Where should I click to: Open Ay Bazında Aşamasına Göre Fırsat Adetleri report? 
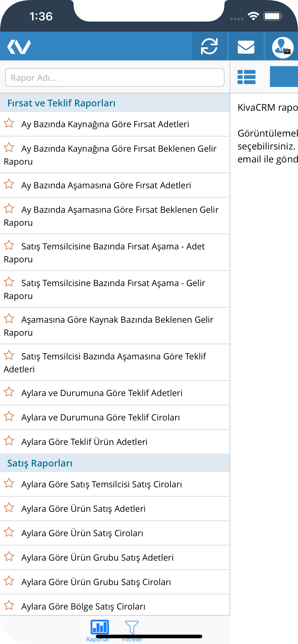[115, 185]
